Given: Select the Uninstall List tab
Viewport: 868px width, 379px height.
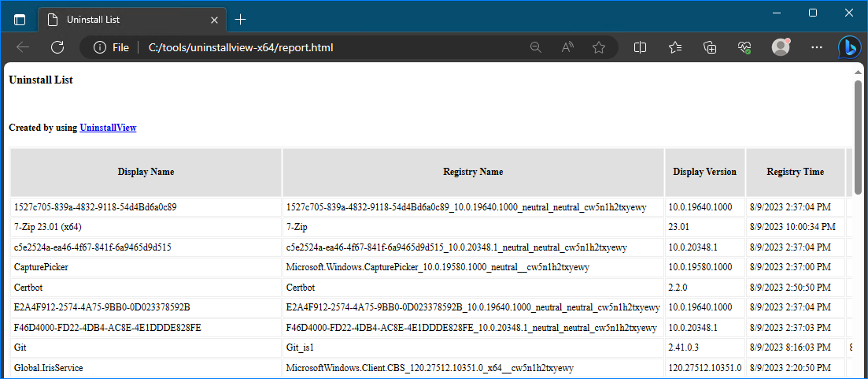Looking at the screenshot, I should (x=131, y=20).
